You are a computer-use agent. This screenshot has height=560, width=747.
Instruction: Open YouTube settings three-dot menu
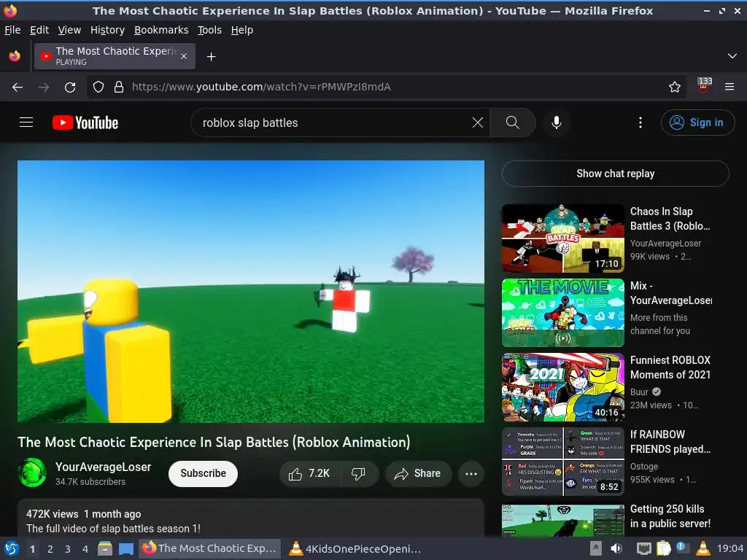pyautogui.click(x=640, y=122)
